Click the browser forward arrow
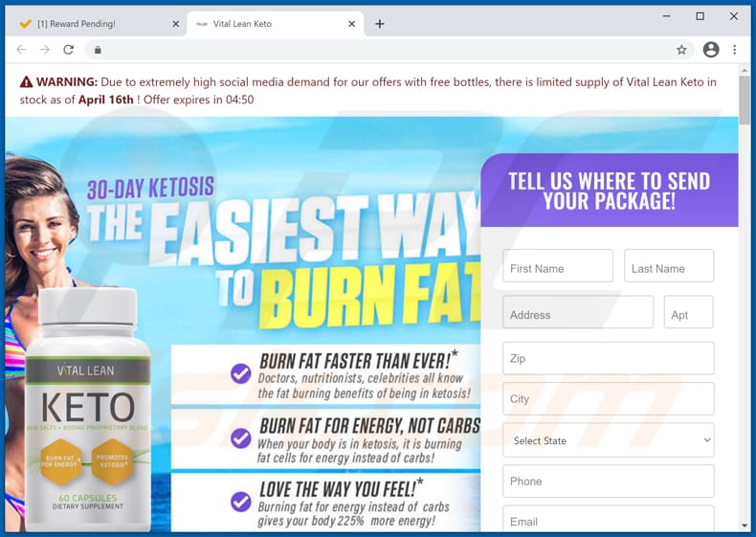 45,50
